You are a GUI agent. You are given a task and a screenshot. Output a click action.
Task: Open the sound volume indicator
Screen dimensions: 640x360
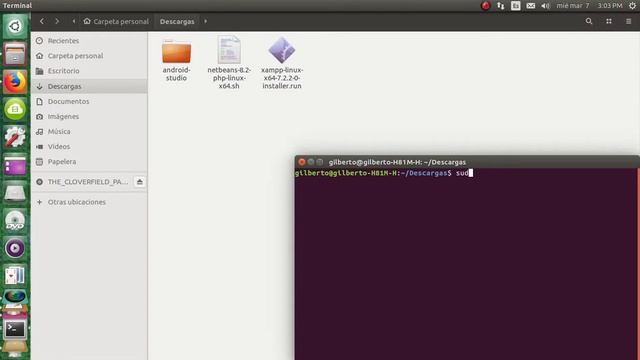pos(545,6)
